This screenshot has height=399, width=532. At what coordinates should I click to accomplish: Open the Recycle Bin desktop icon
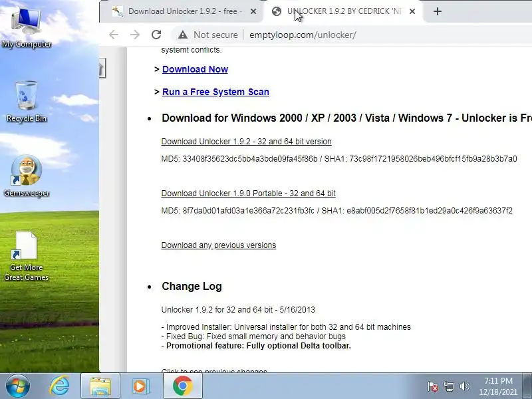coord(27,101)
